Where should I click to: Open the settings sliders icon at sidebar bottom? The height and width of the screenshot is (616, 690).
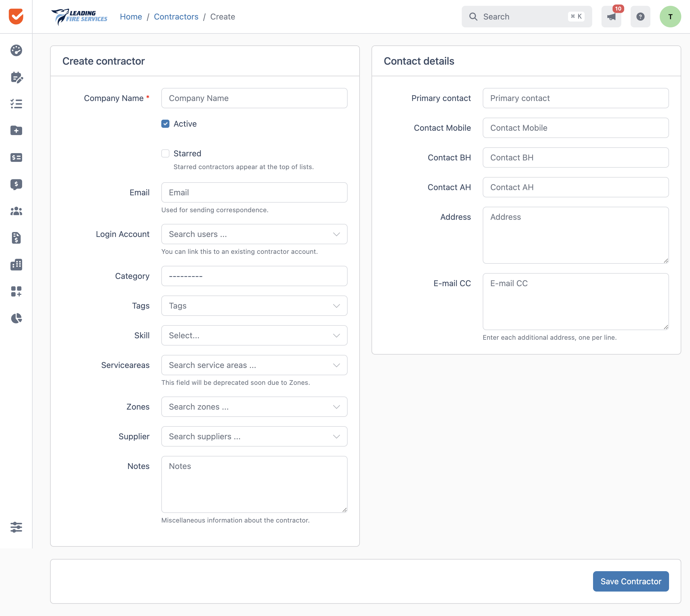pyautogui.click(x=16, y=527)
